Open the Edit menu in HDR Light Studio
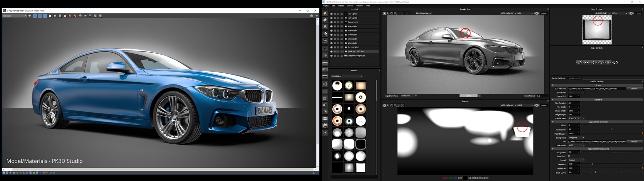Image resolution: width=644 pixels, height=181 pixels. tap(333, 6)
